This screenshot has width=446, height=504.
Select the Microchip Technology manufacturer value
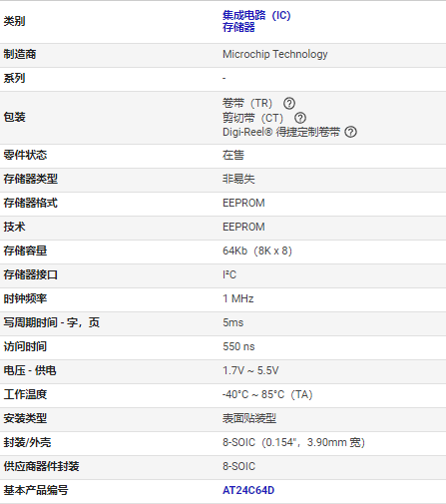tap(275, 54)
